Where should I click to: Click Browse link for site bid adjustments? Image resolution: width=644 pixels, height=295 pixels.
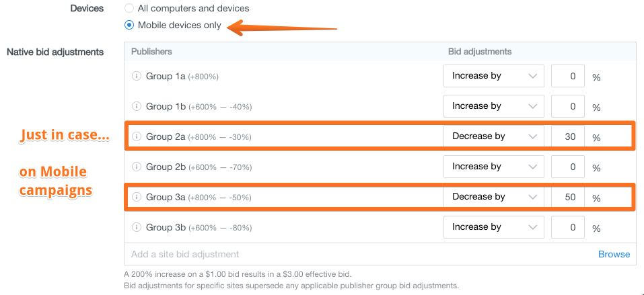[614, 254]
